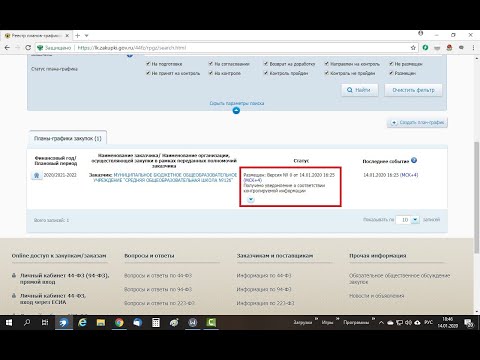Reload the current page
Viewport: 480px width, 360px height.
coord(28,48)
